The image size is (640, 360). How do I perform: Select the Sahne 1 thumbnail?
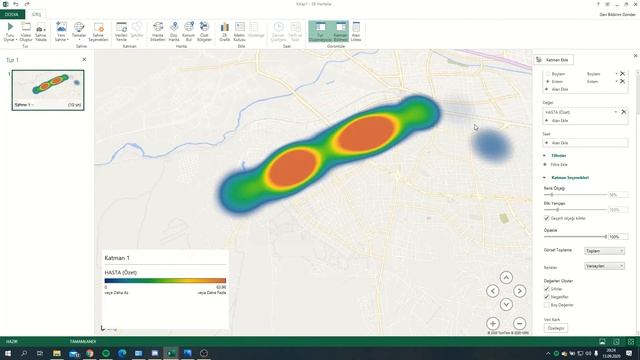tap(48, 90)
